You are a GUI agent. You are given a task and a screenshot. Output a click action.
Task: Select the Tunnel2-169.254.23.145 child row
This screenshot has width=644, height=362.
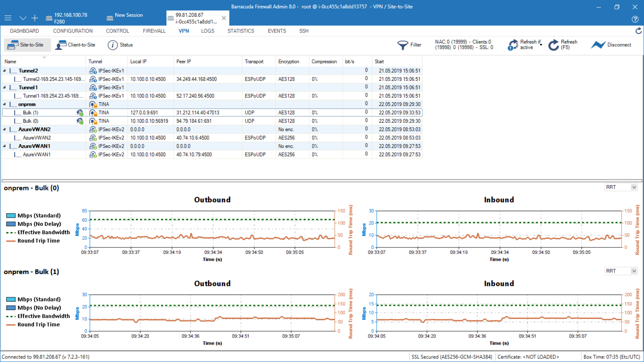pyautogui.click(x=212, y=79)
